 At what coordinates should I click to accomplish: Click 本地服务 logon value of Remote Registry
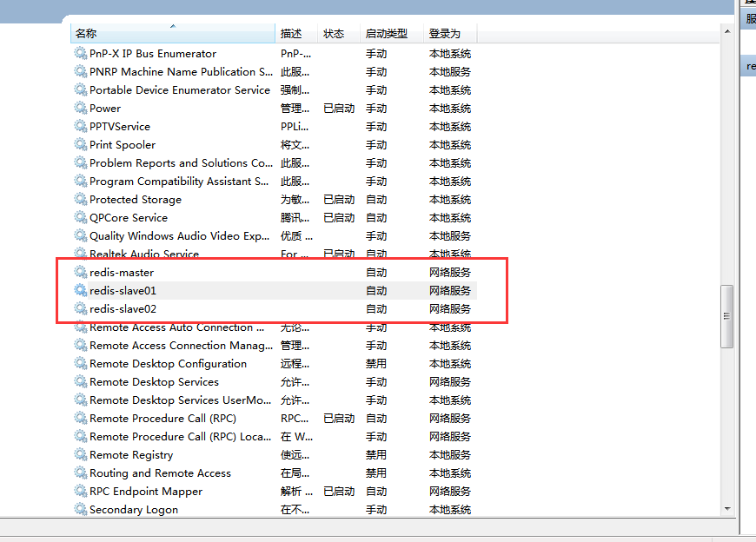coord(450,454)
